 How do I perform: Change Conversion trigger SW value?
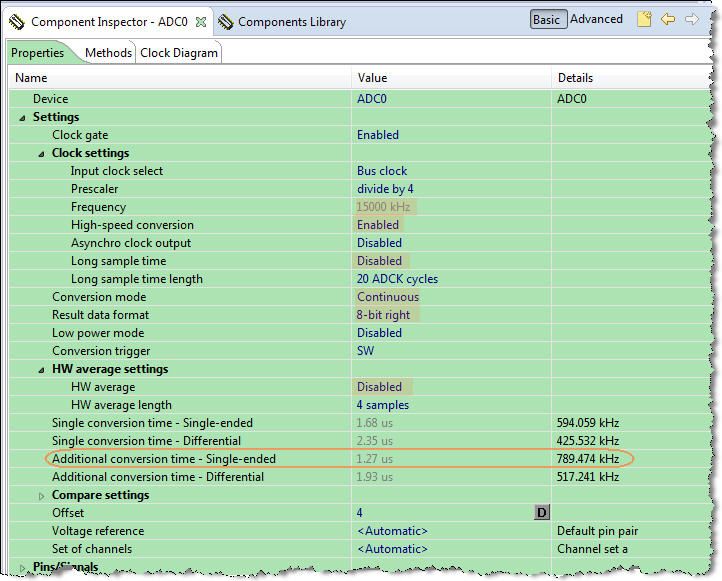(x=365, y=350)
